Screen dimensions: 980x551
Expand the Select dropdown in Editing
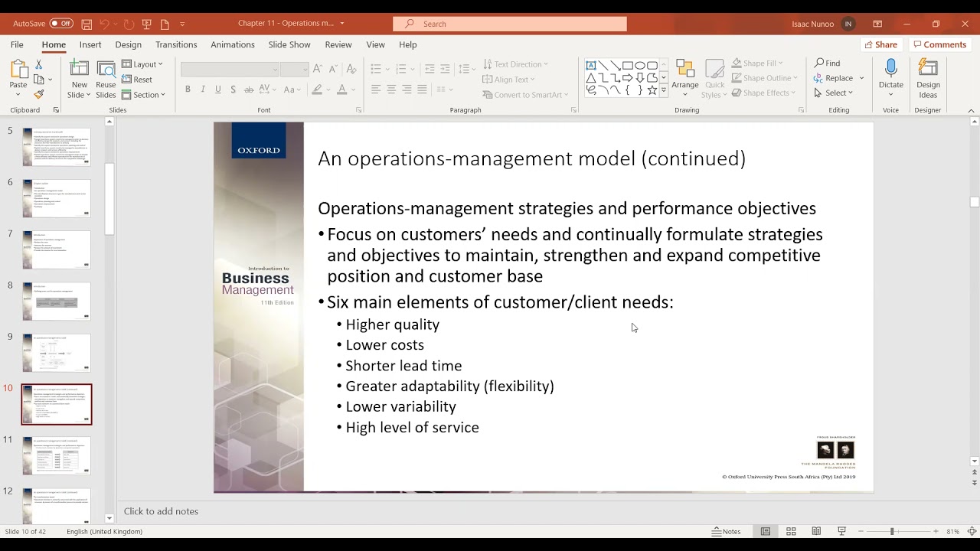click(833, 93)
